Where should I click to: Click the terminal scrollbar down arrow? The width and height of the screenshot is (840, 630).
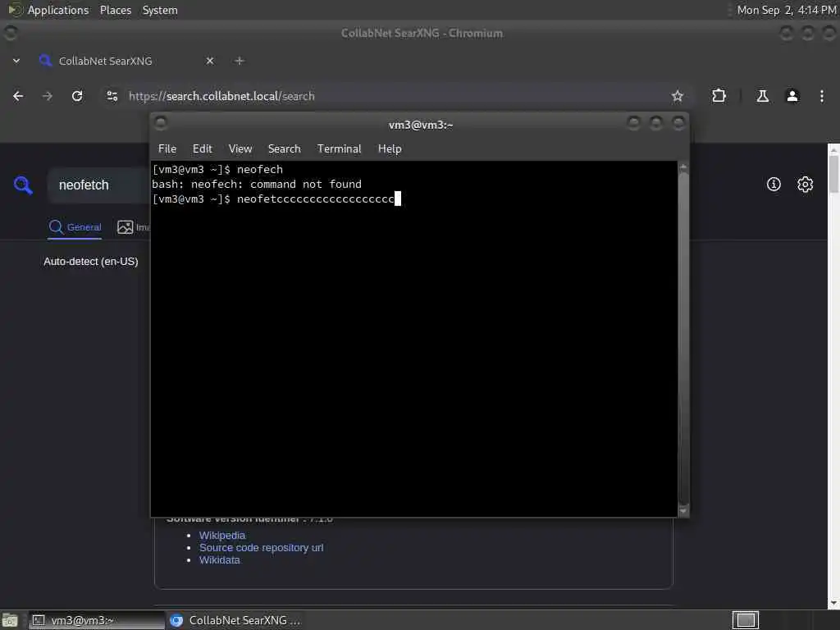point(683,511)
